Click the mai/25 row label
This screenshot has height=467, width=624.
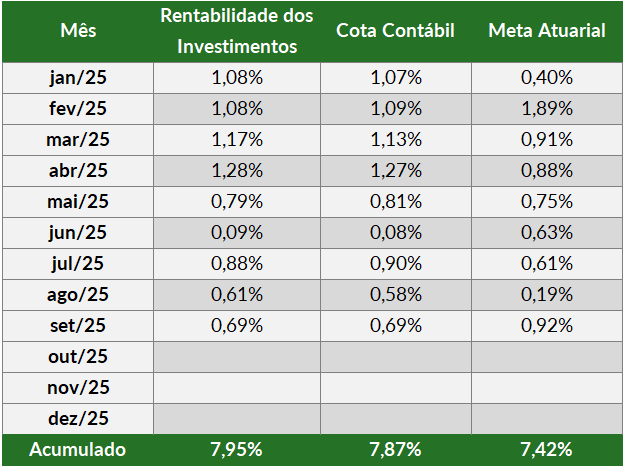click(78, 201)
